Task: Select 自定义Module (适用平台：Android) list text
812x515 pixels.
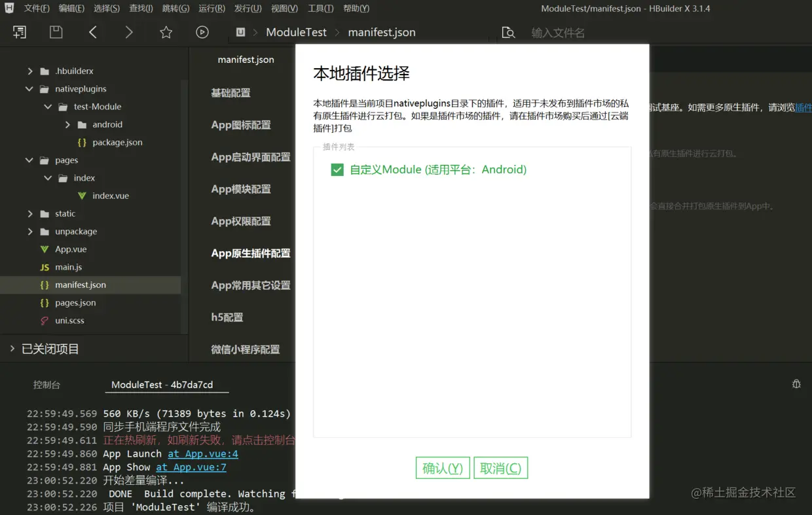Action: coord(438,169)
